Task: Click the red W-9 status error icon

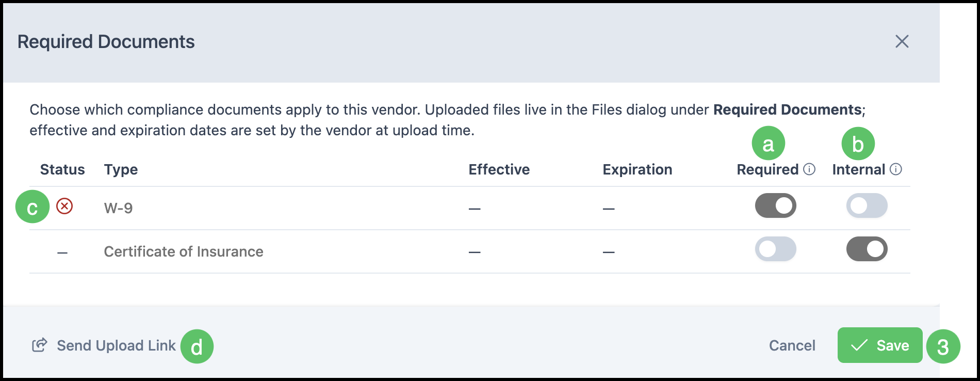Action: click(64, 207)
